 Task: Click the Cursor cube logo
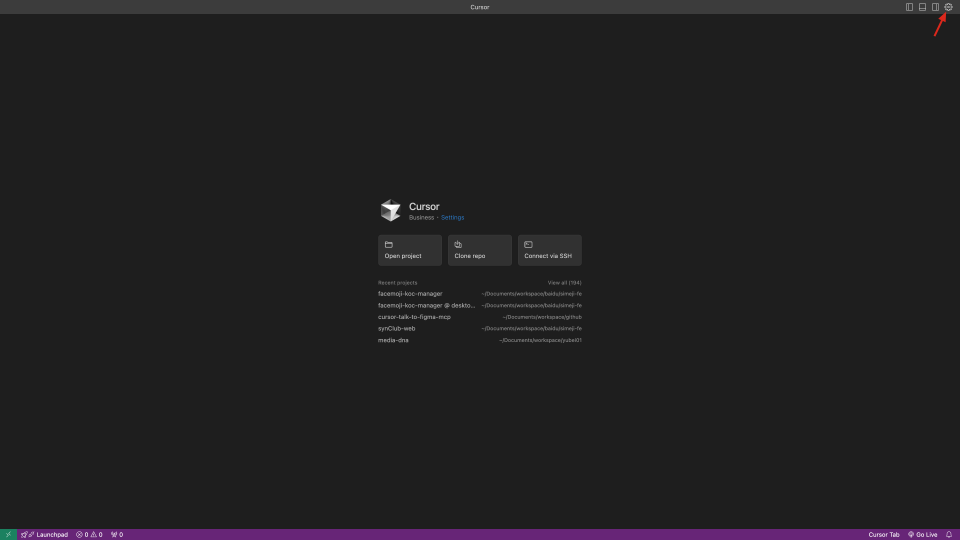click(x=391, y=211)
